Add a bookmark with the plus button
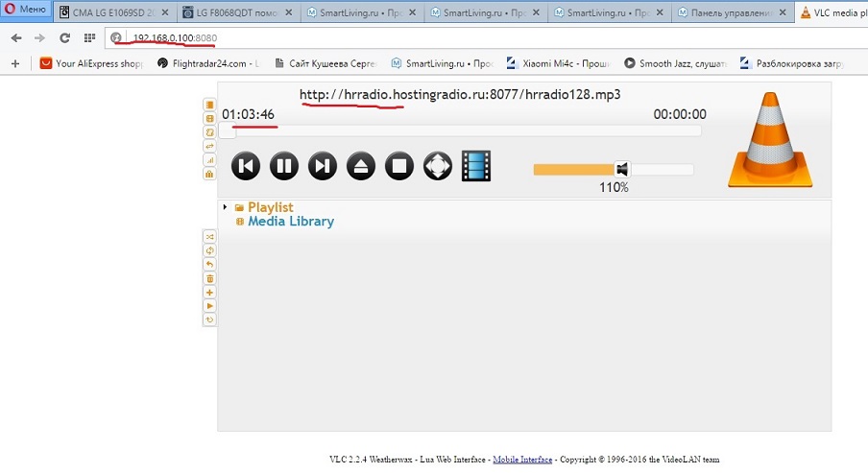Screen dimensions: 868x473 [x=15, y=63]
